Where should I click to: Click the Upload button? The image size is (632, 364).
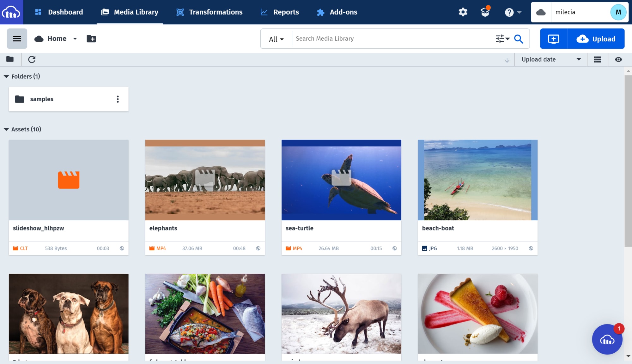coord(597,39)
